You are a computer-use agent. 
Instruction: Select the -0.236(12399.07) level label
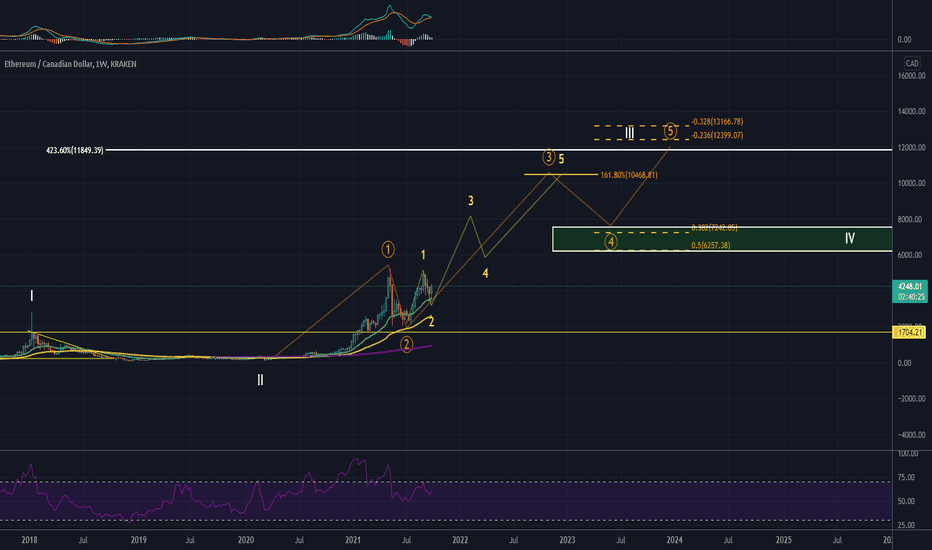coord(717,135)
